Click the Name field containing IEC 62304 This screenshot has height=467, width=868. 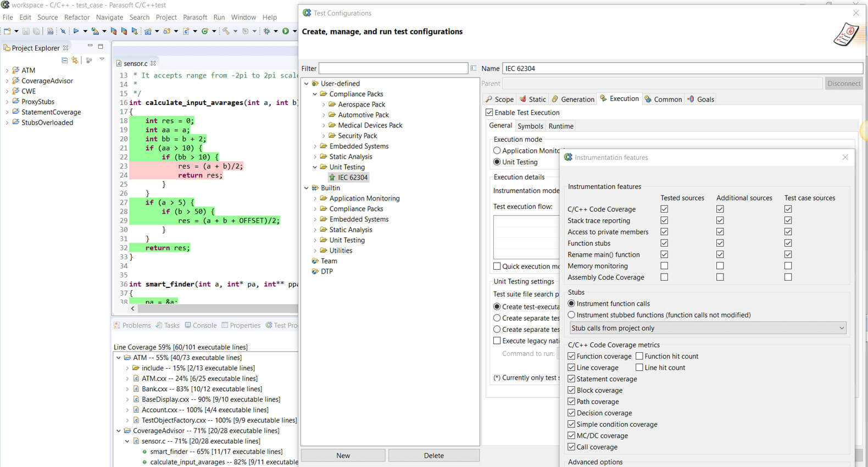(682, 68)
